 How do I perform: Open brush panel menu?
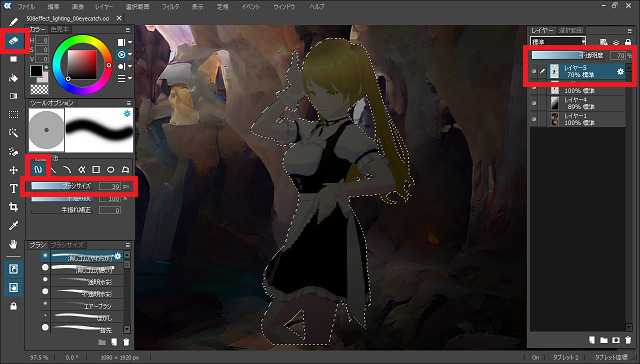(128, 245)
